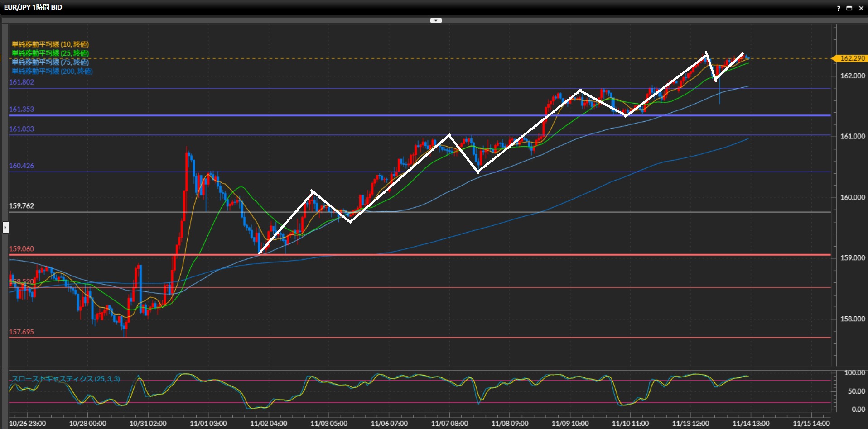Select the 161.353 horizontal line label
Image resolution: width=868 pixels, height=429 pixels.
(x=21, y=109)
